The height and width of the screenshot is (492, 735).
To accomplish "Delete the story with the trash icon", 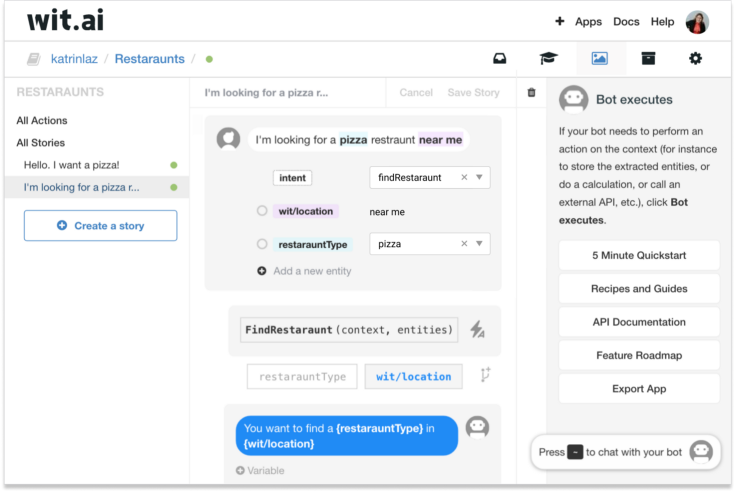I will click(x=531, y=92).
